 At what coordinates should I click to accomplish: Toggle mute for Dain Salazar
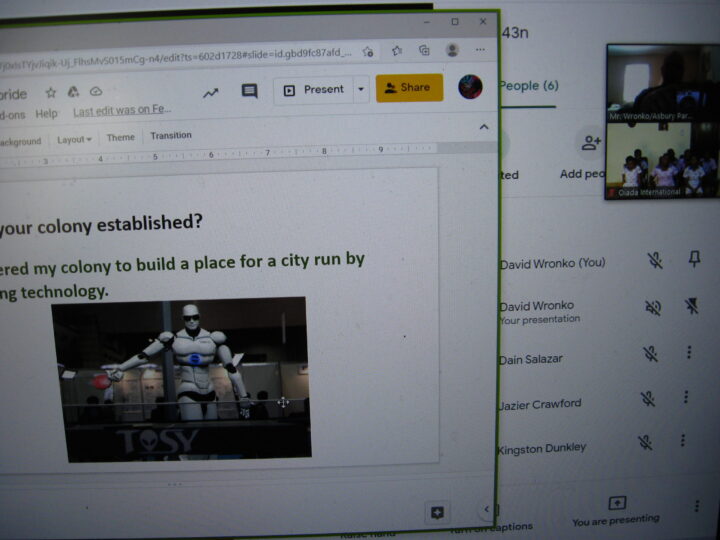(650, 353)
